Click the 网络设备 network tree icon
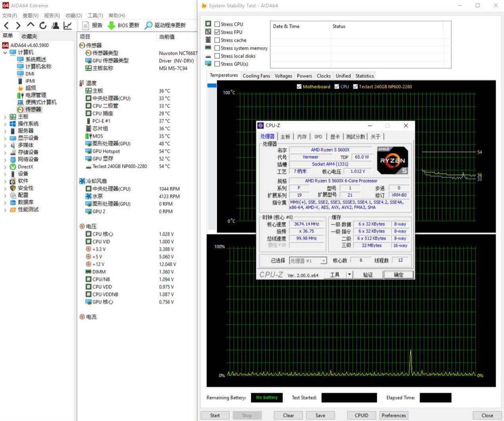 [13, 159]
